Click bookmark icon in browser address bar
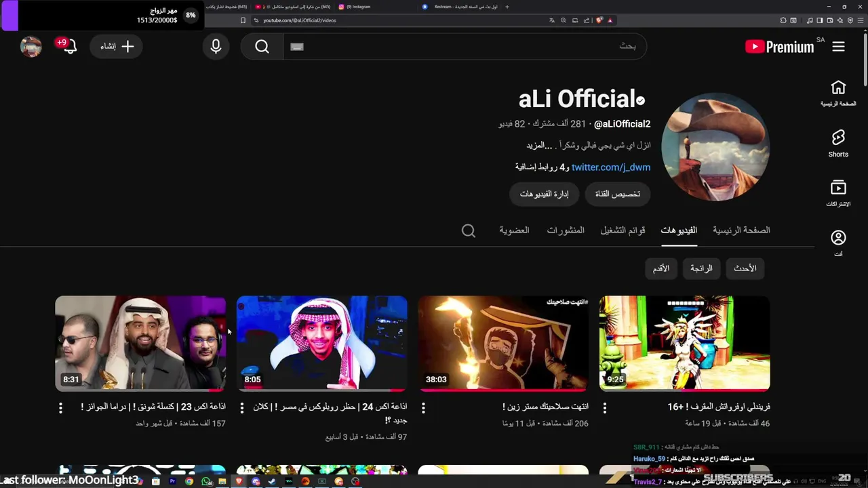Image resolution: width=868 pixels, height=488 pixels. [243, 20]
